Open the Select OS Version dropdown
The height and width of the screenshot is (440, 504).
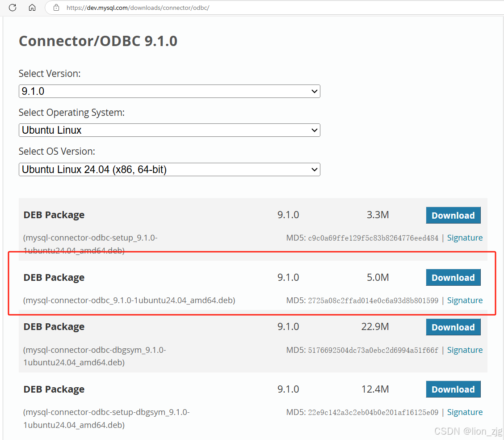coord(169,169)
